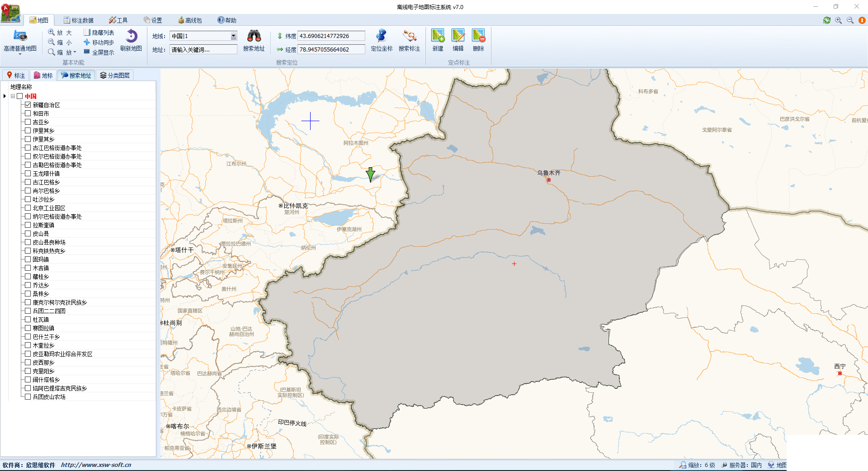Click the green marker pin on map
Image resolution: width=868 pixels, height=471 pixels.
click(370, 174)
